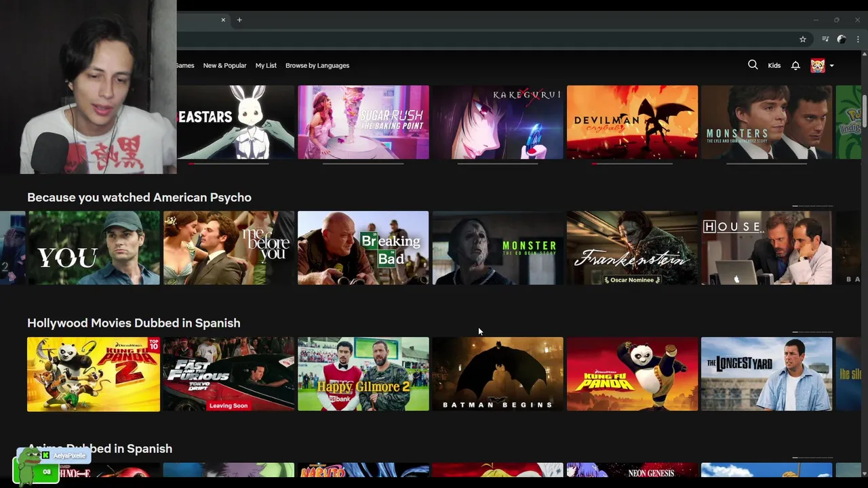Open Happy Gilmore 2 card
The height and width of the screenshot is (488, 868).
[x=363, y=374]
